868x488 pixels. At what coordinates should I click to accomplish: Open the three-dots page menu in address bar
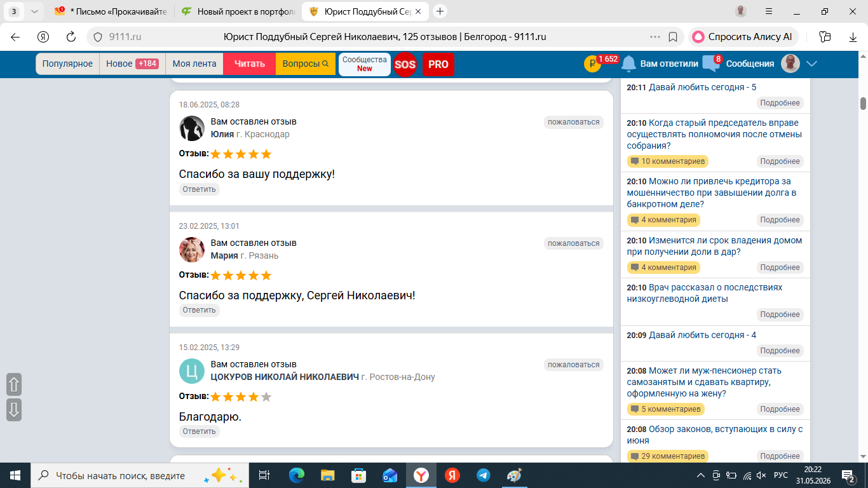coord(655,37)
